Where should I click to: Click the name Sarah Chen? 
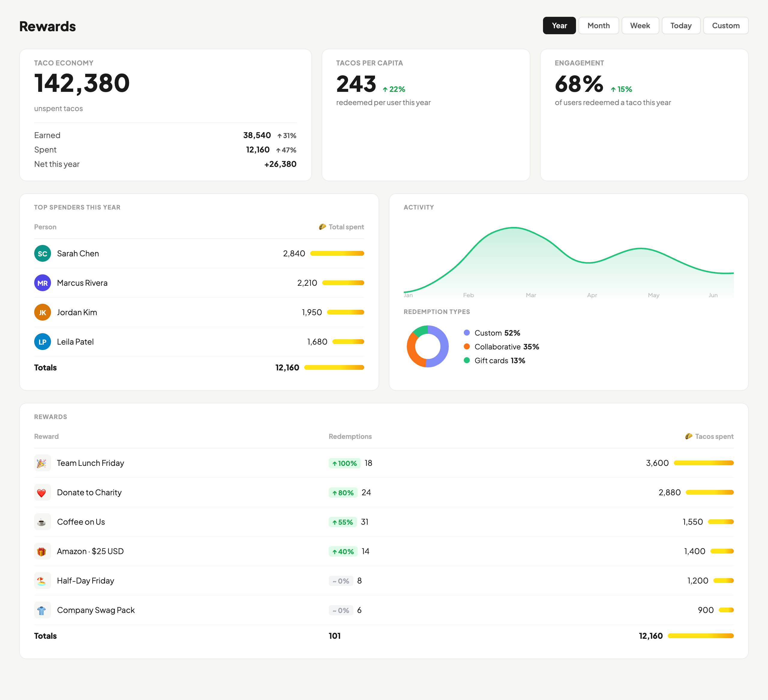point(78,254)
